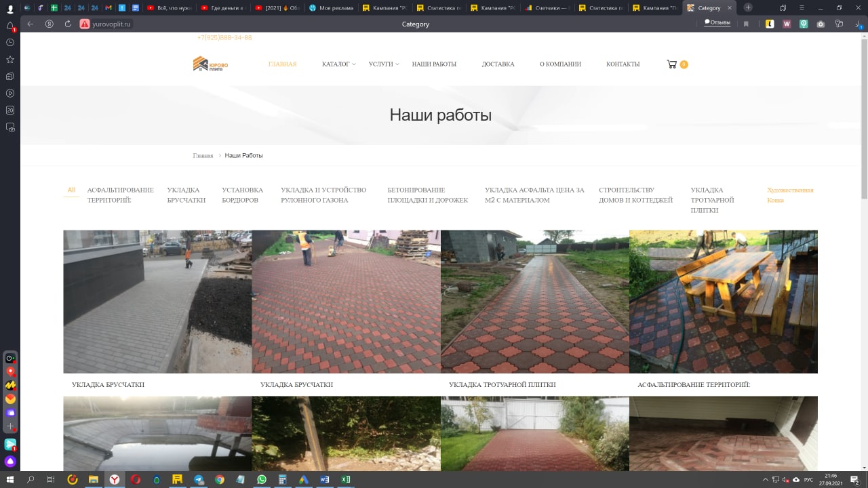Click the purple W extension icon
The height and width of the screenshot is (488, 868).
point(787,24)
